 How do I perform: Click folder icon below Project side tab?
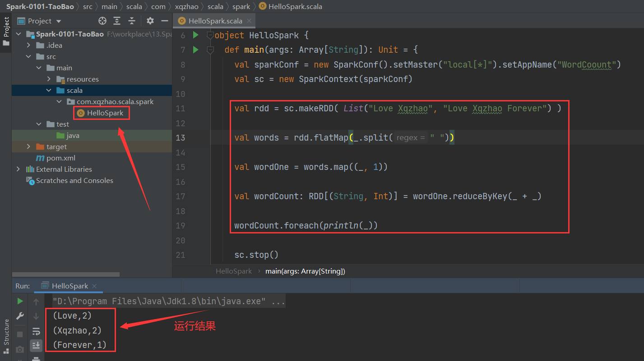[x=6, y=43]
